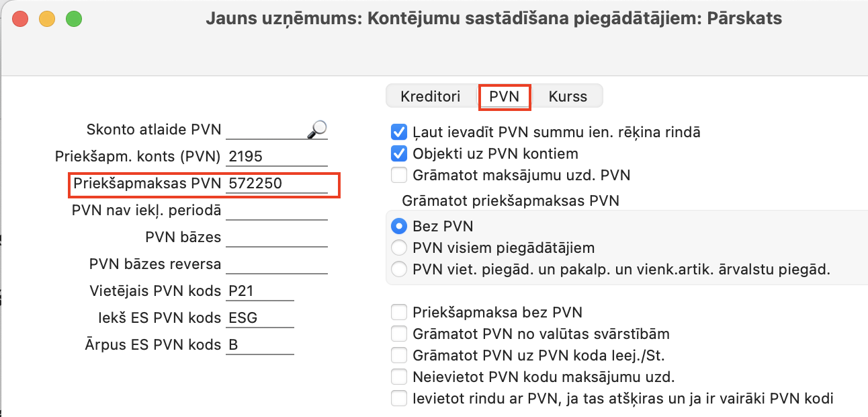The image size is (868, 417).
Task: Click the empty PVN bāzes reversa field
Action: 277,264
